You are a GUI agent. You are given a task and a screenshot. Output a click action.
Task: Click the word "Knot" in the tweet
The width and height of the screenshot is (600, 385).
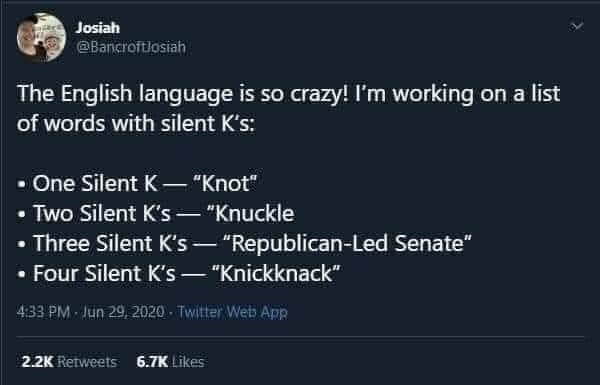tap(225, 183)
